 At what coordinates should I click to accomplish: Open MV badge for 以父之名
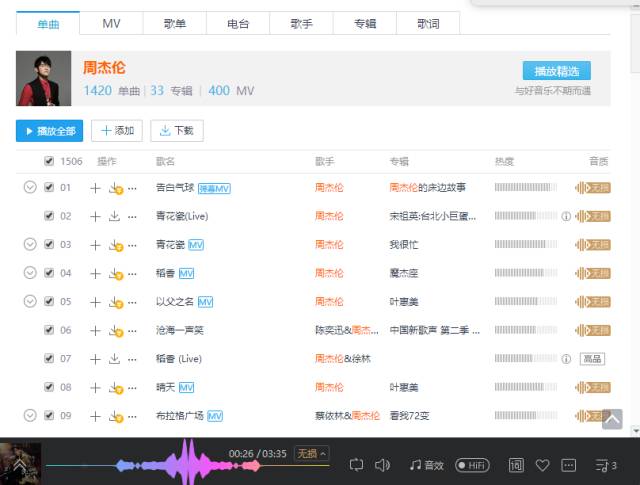[205, 302]
